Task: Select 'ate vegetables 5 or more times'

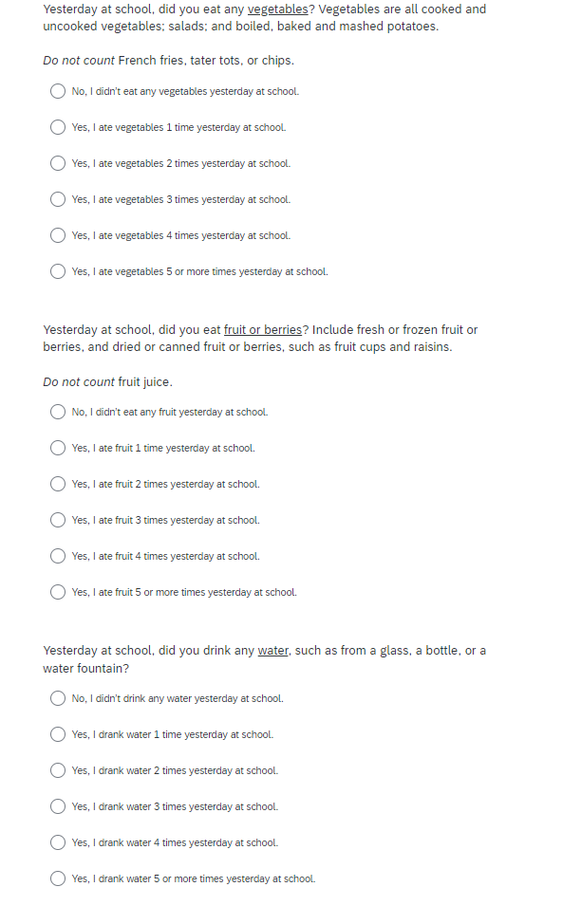Action: 58,272
